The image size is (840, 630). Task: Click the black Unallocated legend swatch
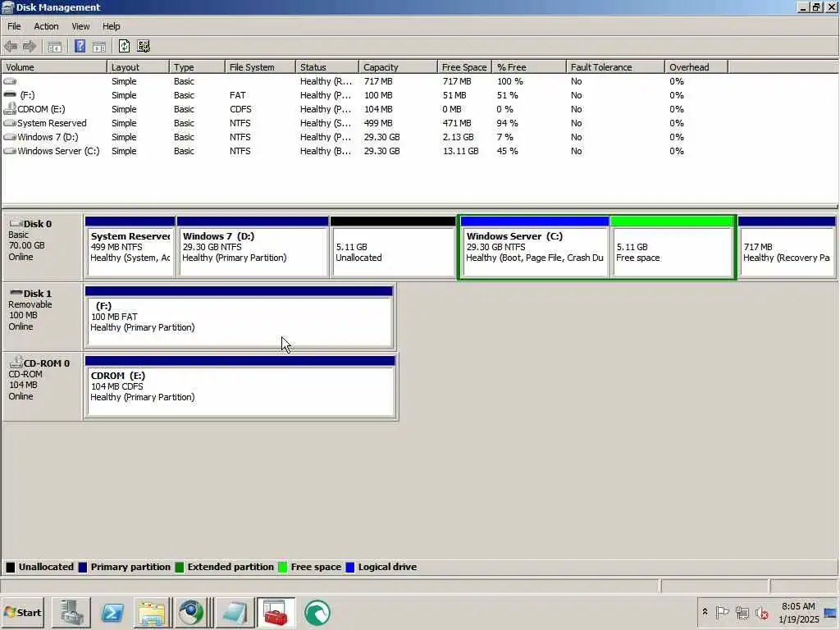point(10,567)
